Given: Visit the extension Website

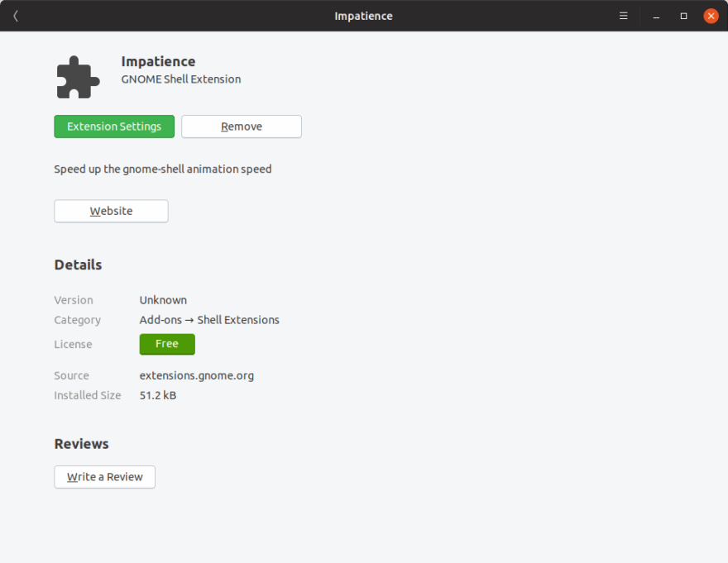Looking at the screenshot, I should tap(111, 211).
